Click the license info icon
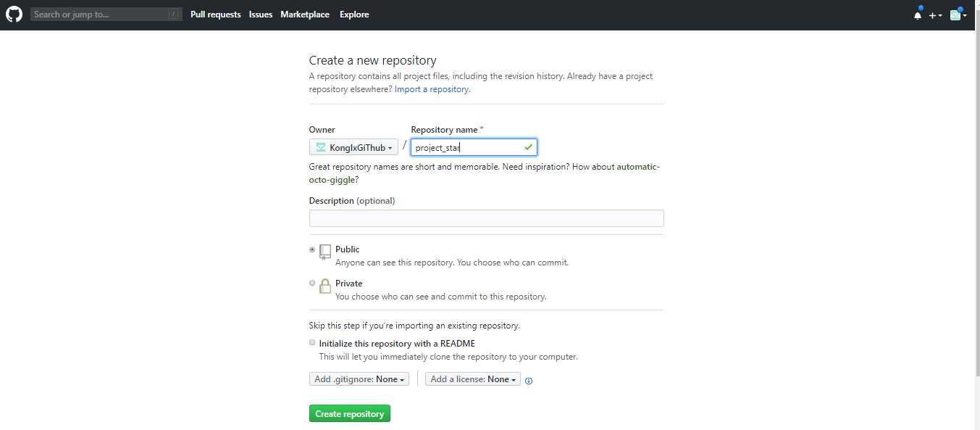 tap(529, 381)
